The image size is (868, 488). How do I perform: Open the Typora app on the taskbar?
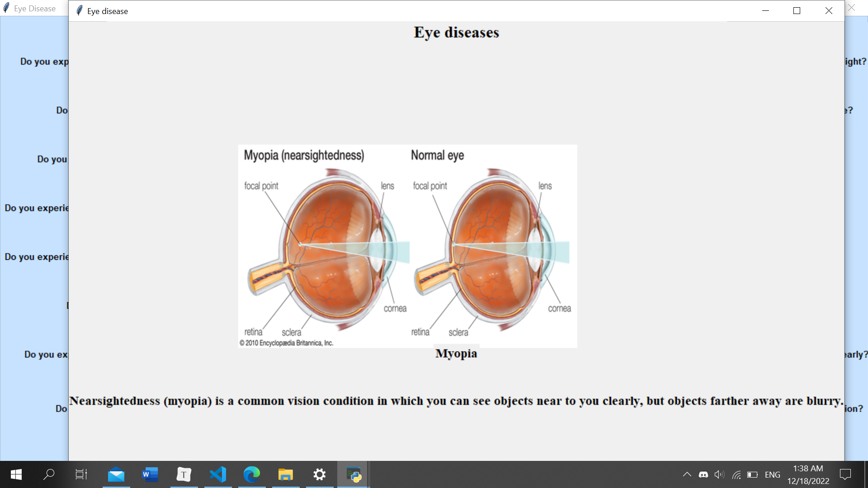tap(184, 474)
